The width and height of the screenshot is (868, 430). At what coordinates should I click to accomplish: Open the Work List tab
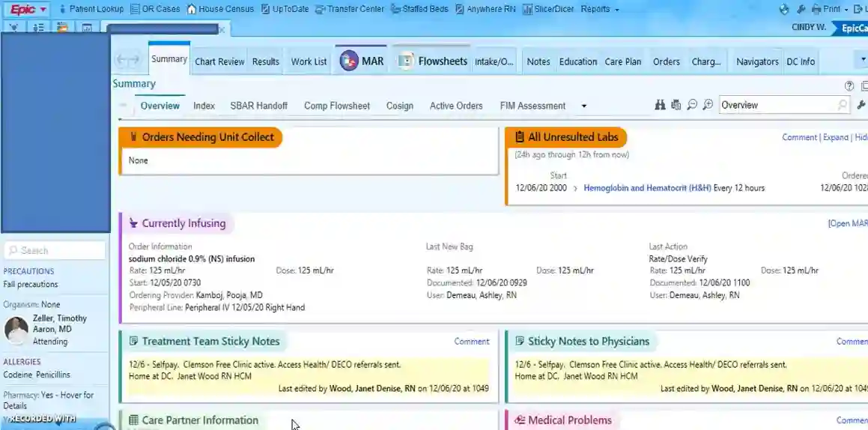(x=309, y=61)
